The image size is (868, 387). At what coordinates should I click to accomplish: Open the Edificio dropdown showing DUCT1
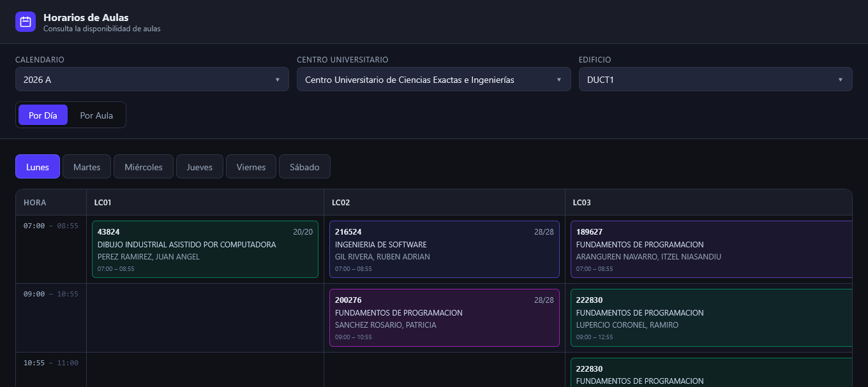coord(715,80)
